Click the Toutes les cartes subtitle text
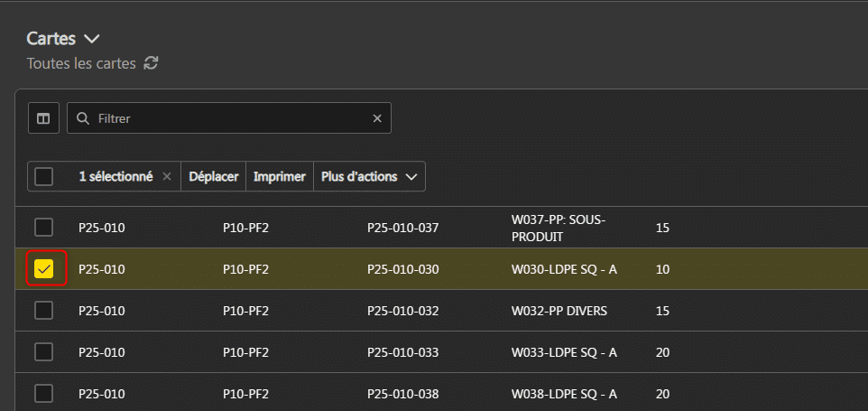 pyautogui.click(x=81, y=63)
